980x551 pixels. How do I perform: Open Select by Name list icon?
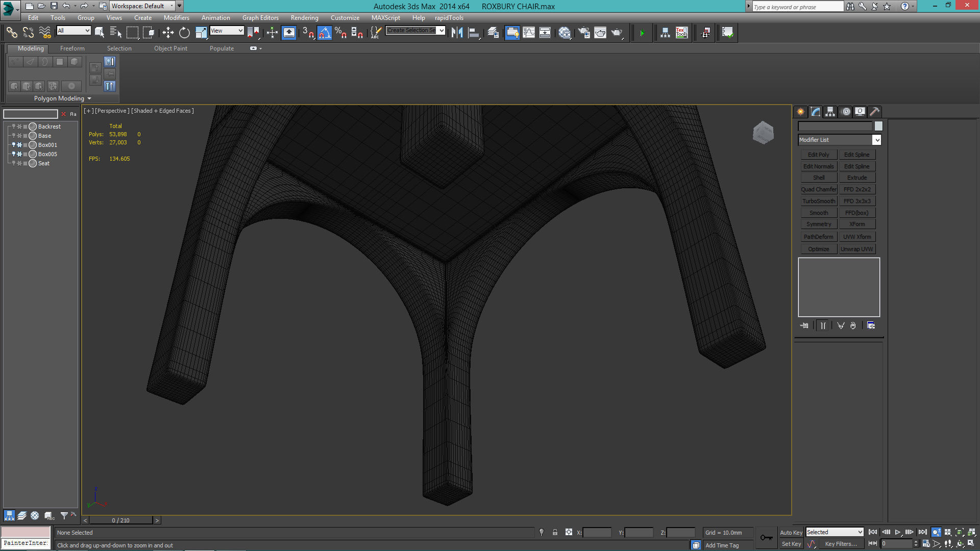[x=116, y=33]
